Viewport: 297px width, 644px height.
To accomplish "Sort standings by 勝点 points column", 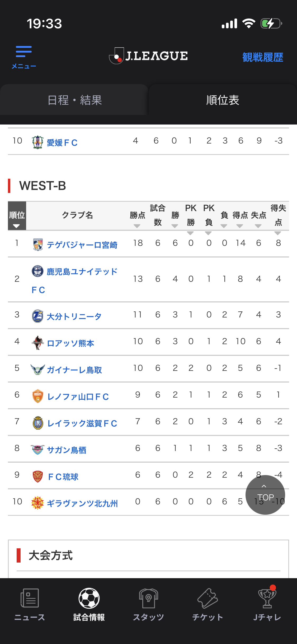I will click(x=137, y=226).
